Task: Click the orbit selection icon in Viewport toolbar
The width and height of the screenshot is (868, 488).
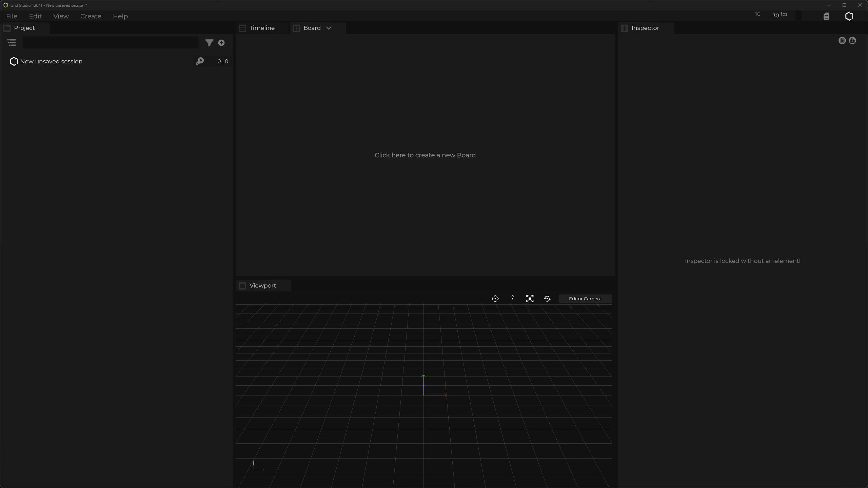Action: 495,299
